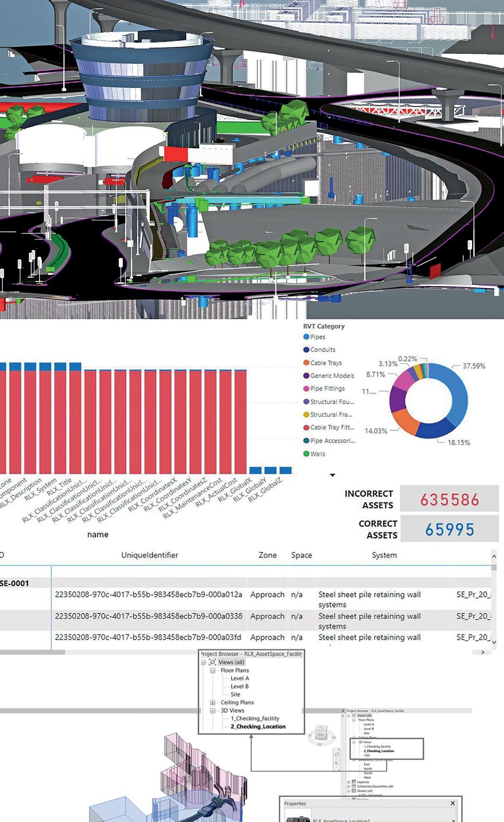Click the Schedules/Quantities icon in small Project Browser
Image resolution: width=504 pixels, height=822 pixels.
coord(354,786)
